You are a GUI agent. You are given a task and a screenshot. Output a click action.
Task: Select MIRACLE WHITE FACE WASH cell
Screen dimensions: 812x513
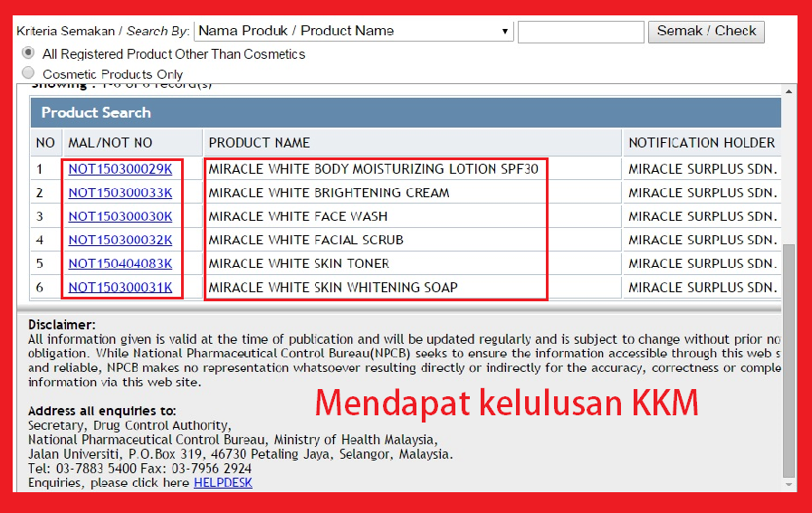(x=412, y=216)
